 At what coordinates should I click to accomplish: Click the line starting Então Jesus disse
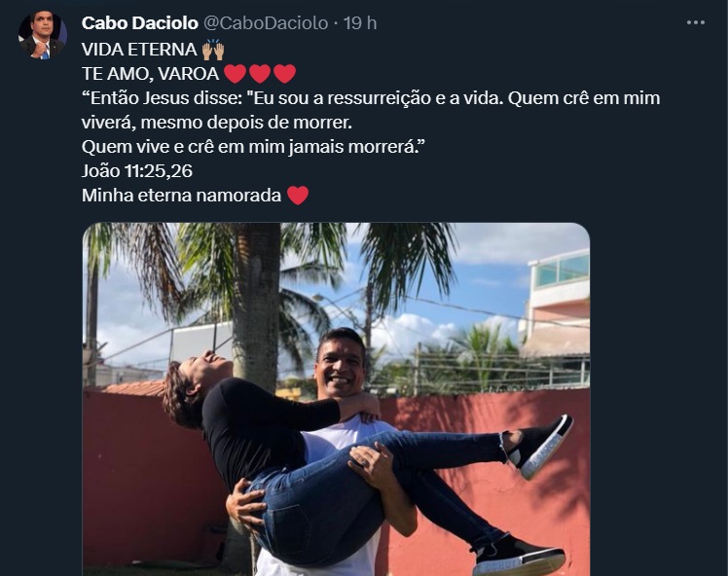371,98
